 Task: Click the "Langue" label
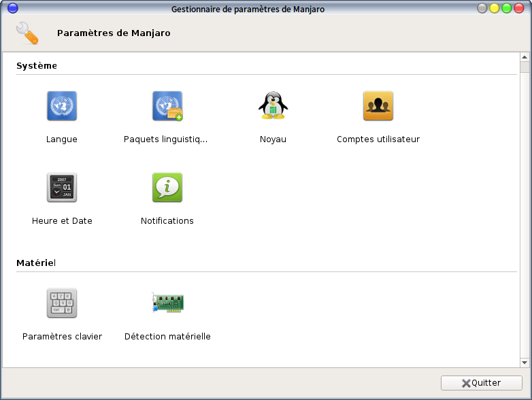tap(62, 139)
